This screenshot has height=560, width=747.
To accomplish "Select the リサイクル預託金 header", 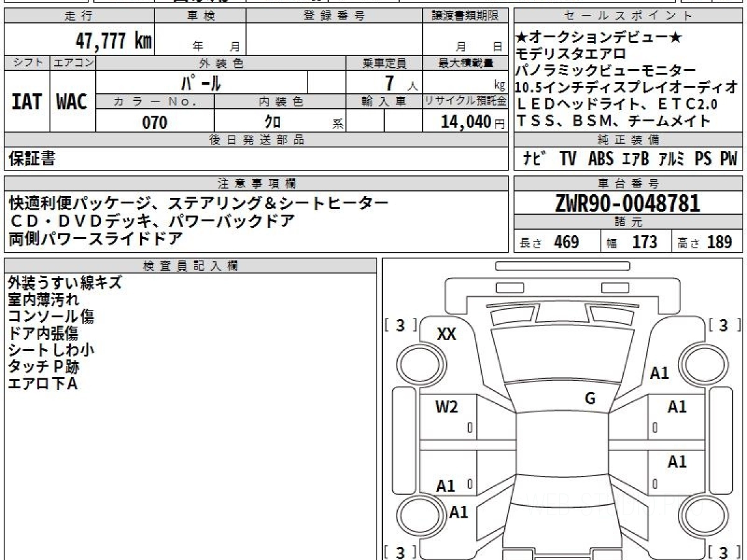I will [466, 101].
